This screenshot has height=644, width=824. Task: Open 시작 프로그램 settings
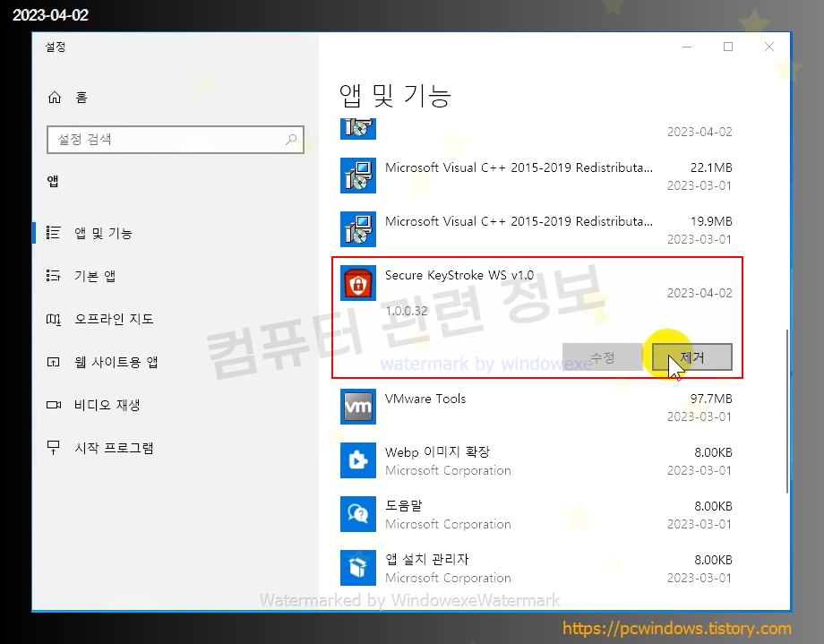click(x=175, y=448)
